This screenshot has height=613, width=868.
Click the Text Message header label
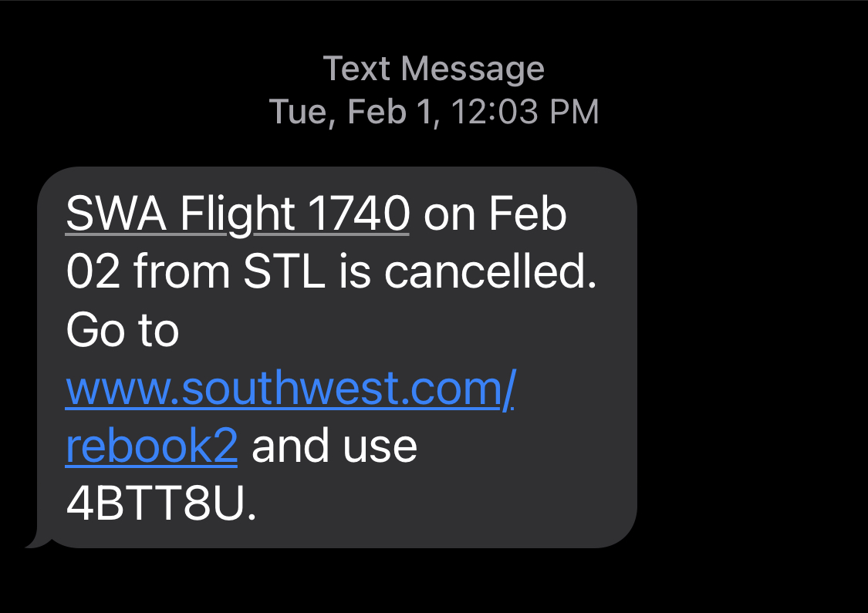[x=434, y=69]
